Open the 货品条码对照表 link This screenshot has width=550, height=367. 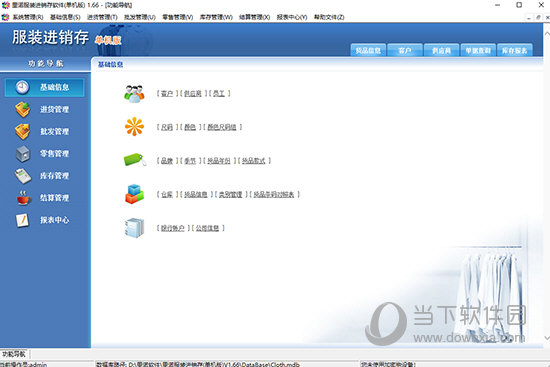274,194
